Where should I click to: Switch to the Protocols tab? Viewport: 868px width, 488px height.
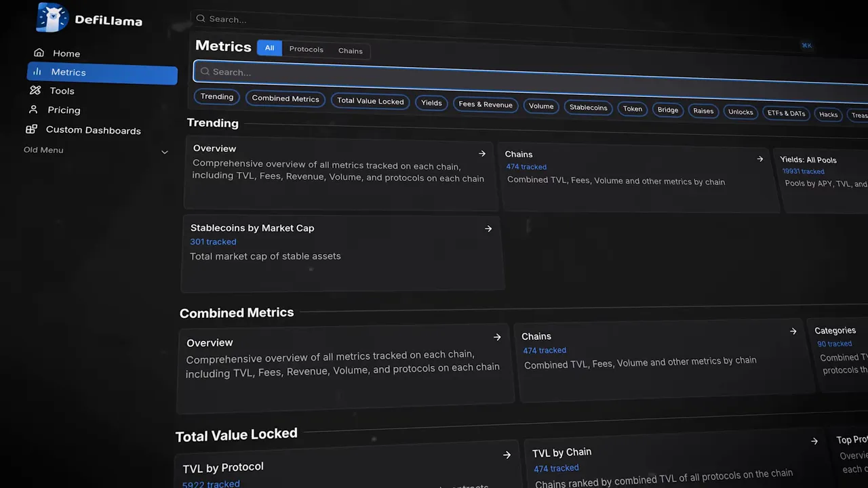(x=306, y=49)
